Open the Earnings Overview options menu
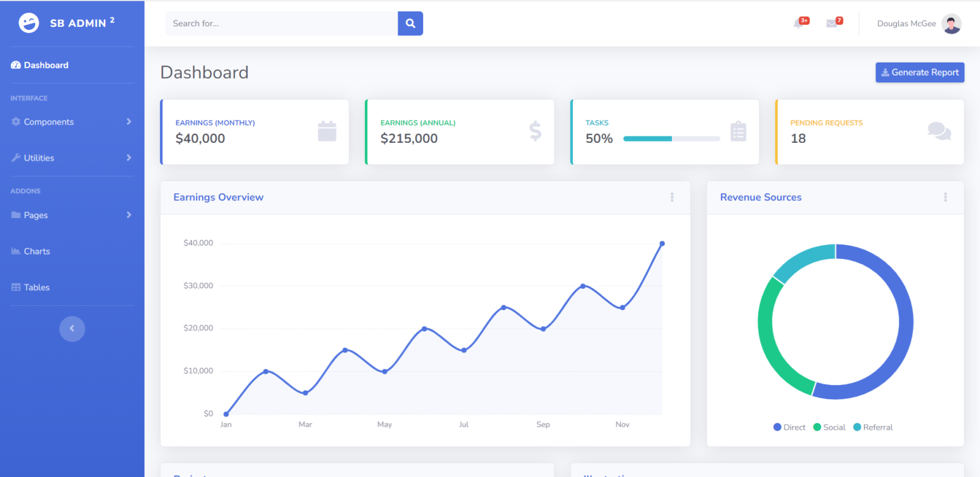 [672, 197]
